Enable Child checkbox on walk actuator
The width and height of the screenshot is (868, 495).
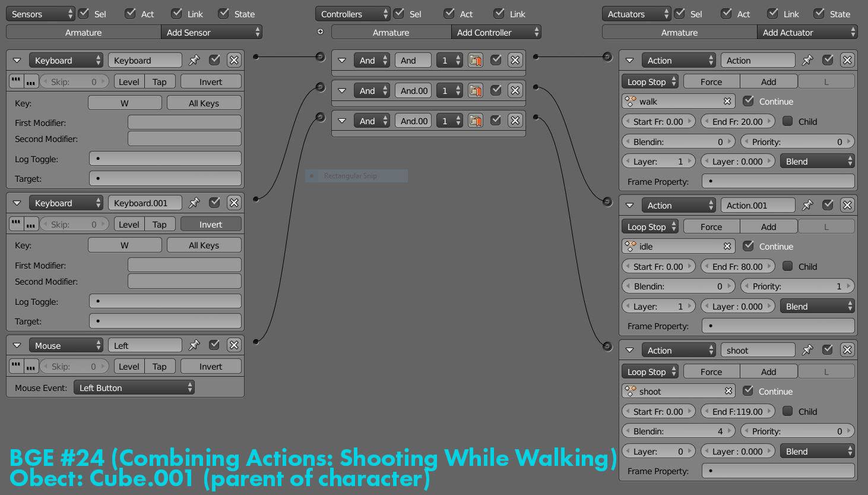(x=787, y=121)
